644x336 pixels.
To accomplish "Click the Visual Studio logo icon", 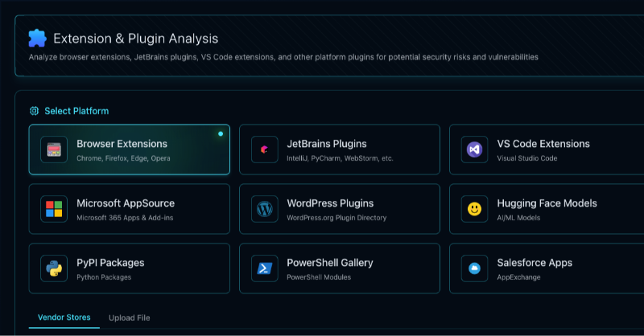I will [x=474, y=150].
